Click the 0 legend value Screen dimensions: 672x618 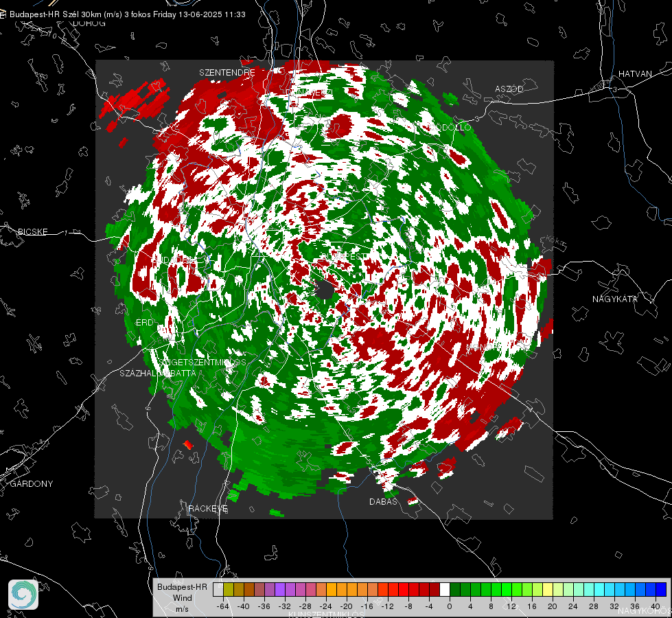(x=450, y=606)
